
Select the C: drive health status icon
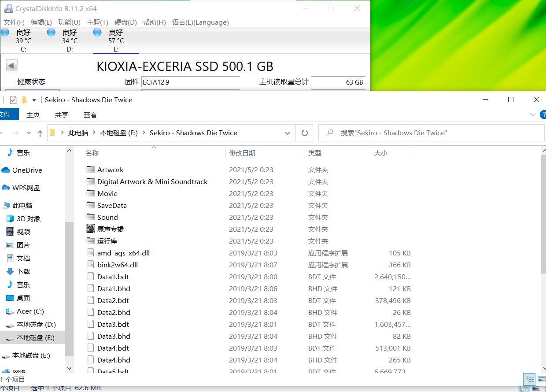pyautogui.click(x=5, y=32)
